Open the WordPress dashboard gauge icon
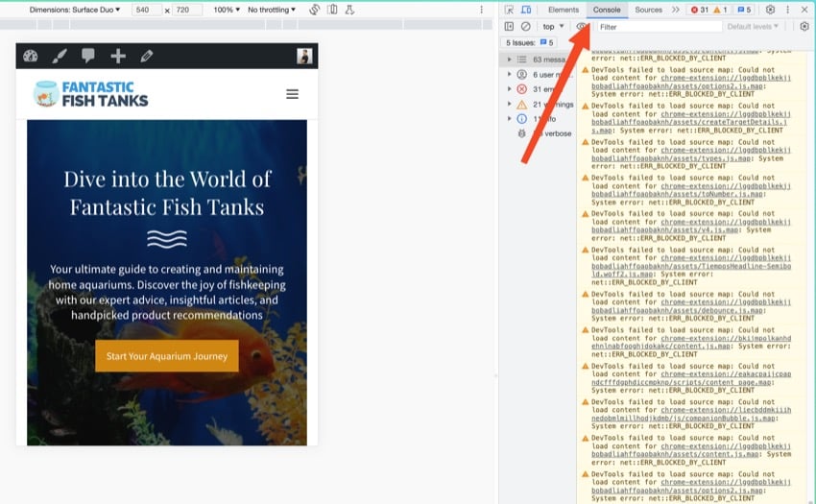The image size is (816, 504). 31,56
